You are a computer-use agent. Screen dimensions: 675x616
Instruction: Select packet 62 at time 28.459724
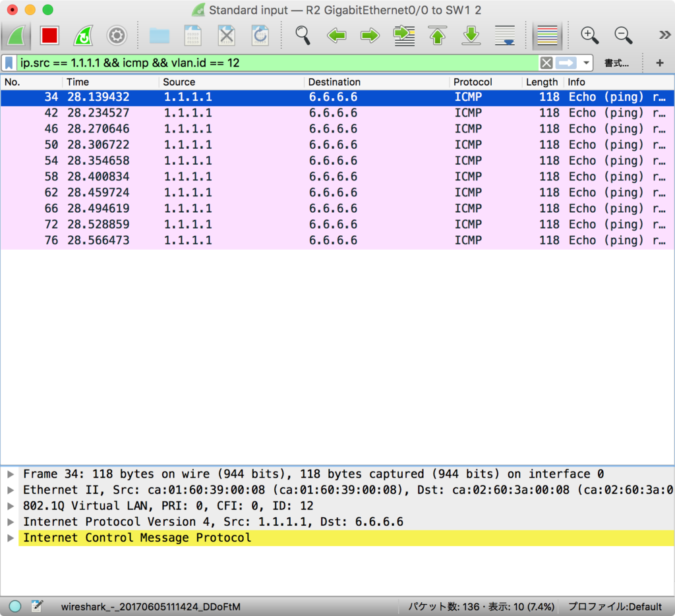(337, 193)
